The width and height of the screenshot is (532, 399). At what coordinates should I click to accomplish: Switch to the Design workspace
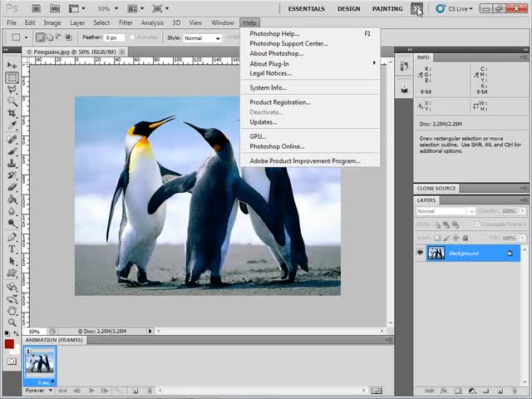click(x=348, y=8)
